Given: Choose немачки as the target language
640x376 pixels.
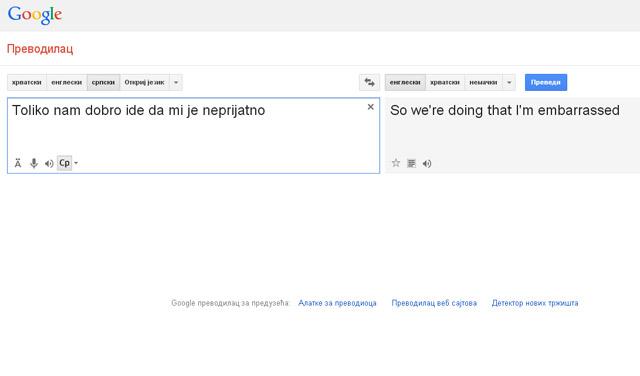Looking at the screenshot, I should 483,82.
